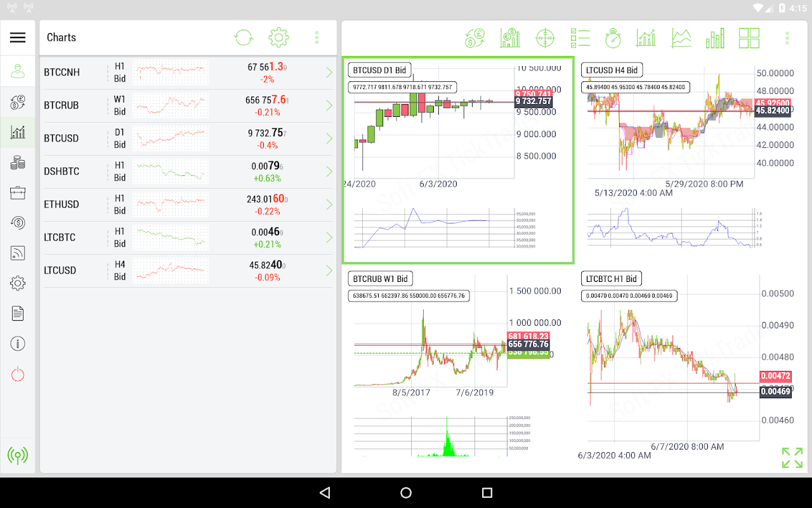Image resolution: width=812 pixels, height=508 pixels.
Task: Tap the LTCBTC H1 Bid chart label
Action: pyautogui.click(x=612, y=279)
